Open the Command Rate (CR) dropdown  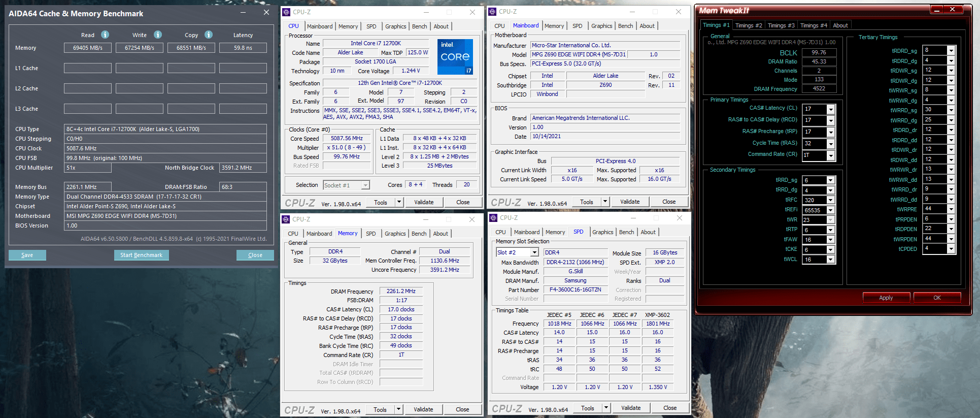tap(831, 155)
